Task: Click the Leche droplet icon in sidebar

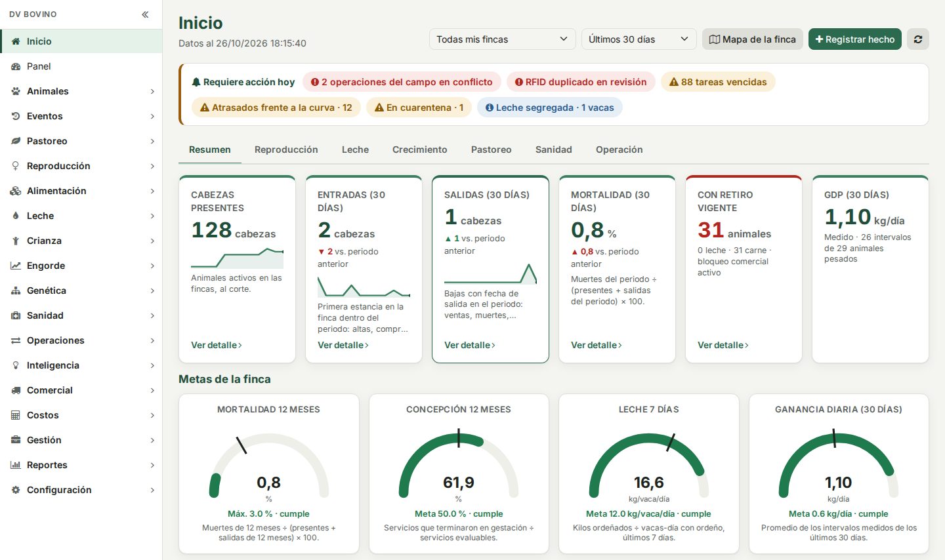Action: (16, 216)
